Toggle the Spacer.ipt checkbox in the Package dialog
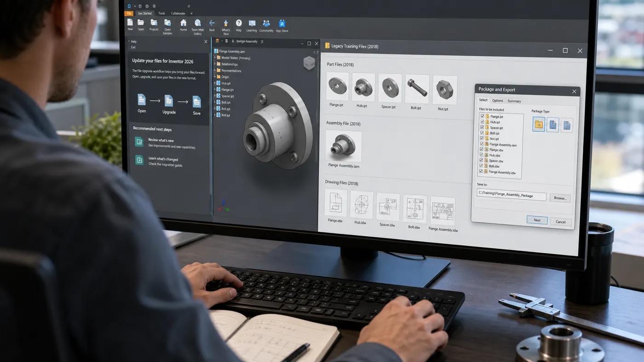This screenshot has height=362, width=644. 482,127
